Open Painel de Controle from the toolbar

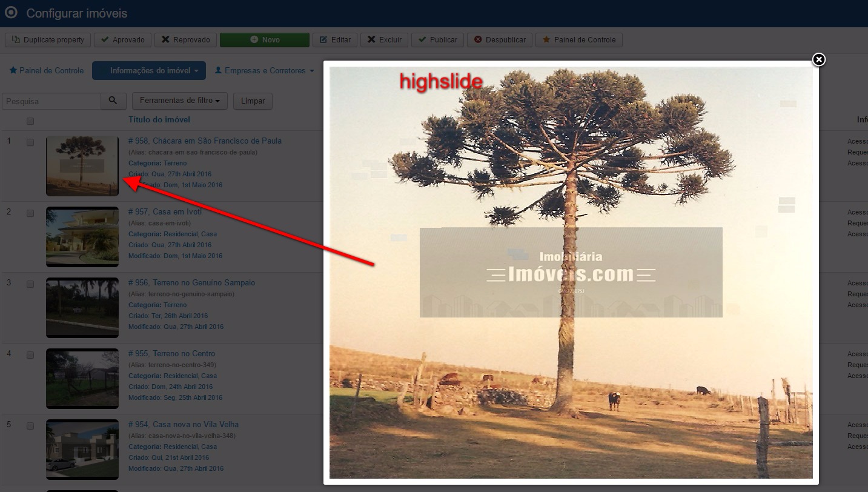coord(578,40)
